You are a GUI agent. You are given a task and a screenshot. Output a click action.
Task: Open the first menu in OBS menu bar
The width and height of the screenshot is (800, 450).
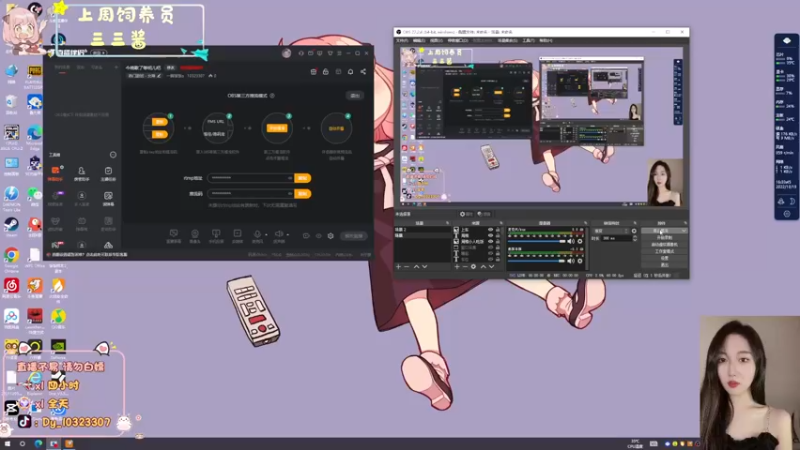point(402,40)
